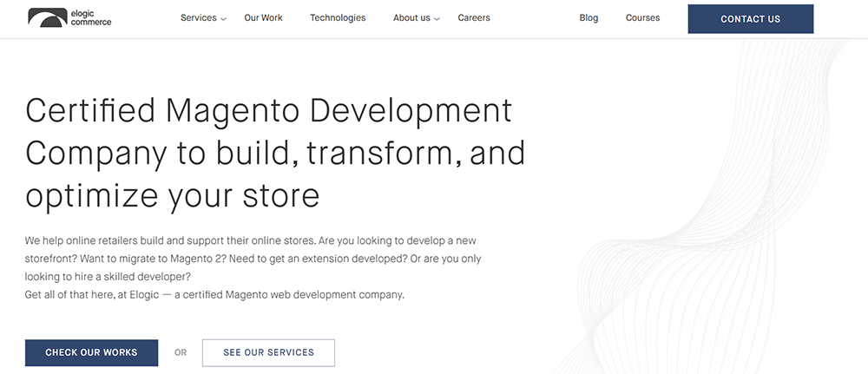This screenshot has height=374, width=868.
Task: Open the Services menu item
Action: coord(198,17)
